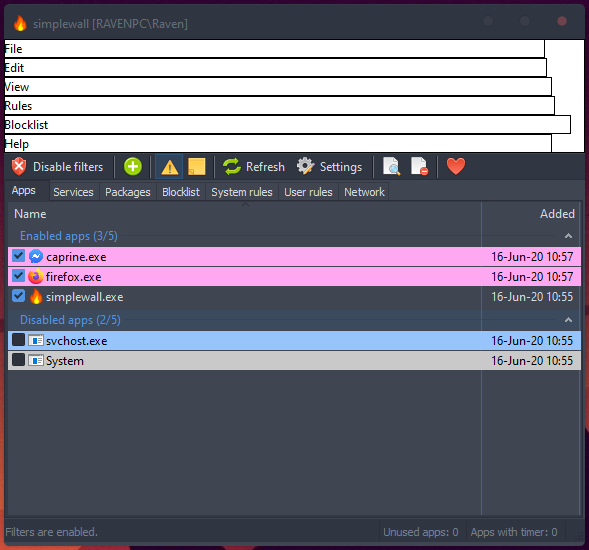Add a new app with green plus icon
Image resolution: width=589 pixels, height=550 pixels.
click(133, 166)
